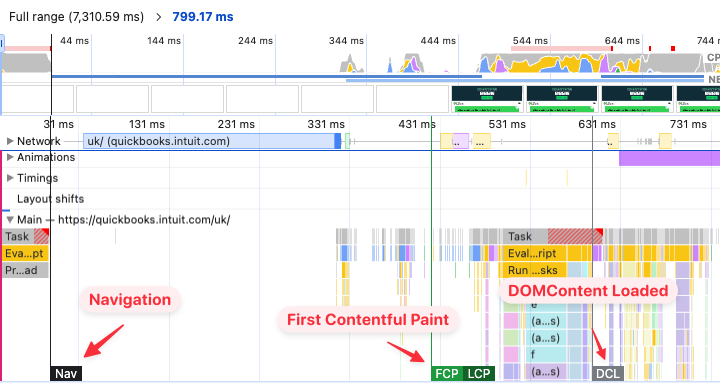Click the 544 ms overview ruler label
This screenshot has height=383, width=720.
(x=530, y=41)
